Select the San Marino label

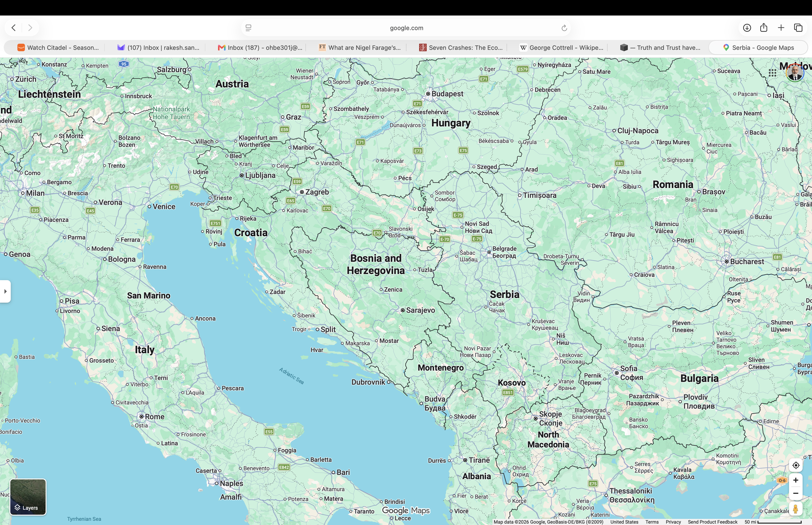click(x=148, y=296)
